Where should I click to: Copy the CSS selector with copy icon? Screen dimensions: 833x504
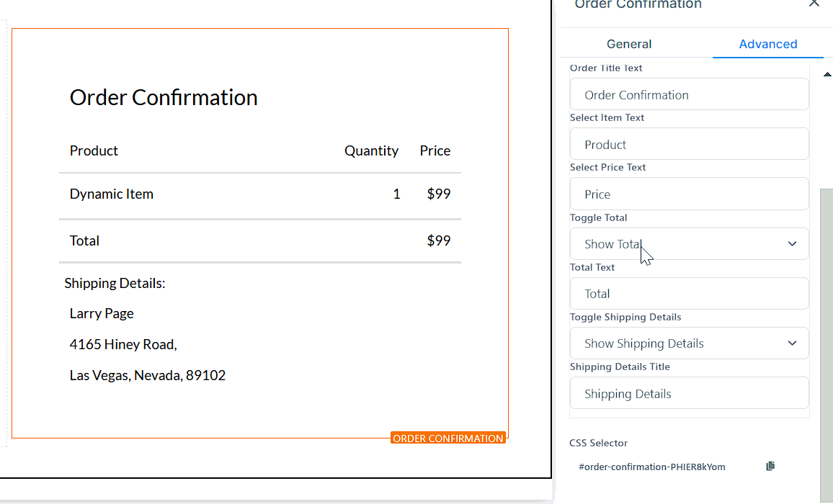[770, 467]
